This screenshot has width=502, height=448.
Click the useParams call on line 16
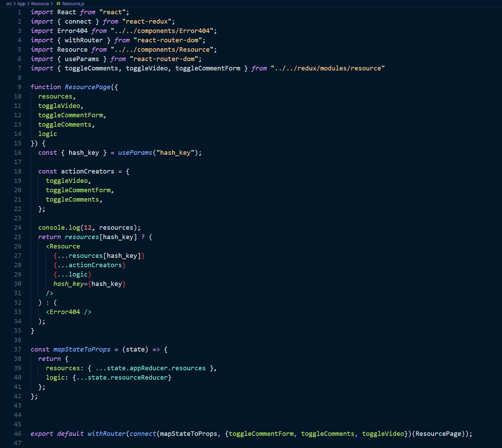click(135, 153)
